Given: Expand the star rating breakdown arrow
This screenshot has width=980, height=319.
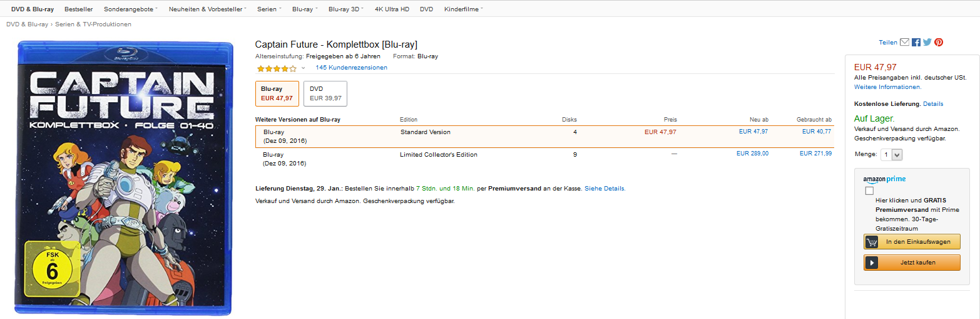Looking at the screenshot, I should (304, 68).
